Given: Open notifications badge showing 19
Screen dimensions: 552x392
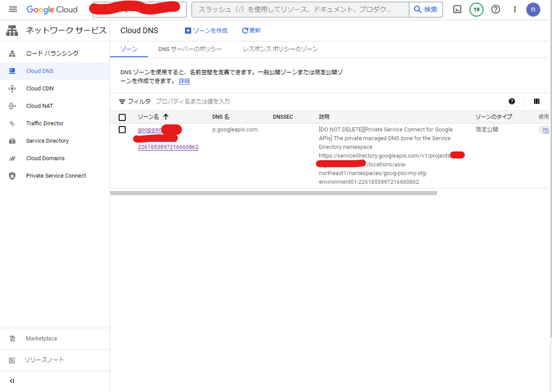Looking at the screenshot, I should point(477,10).
